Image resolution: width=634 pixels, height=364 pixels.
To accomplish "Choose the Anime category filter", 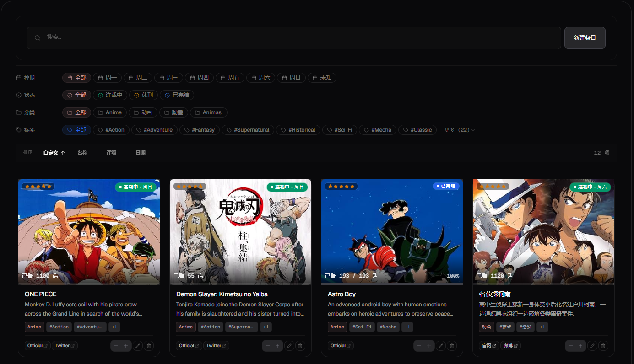I will coord(110,112).
